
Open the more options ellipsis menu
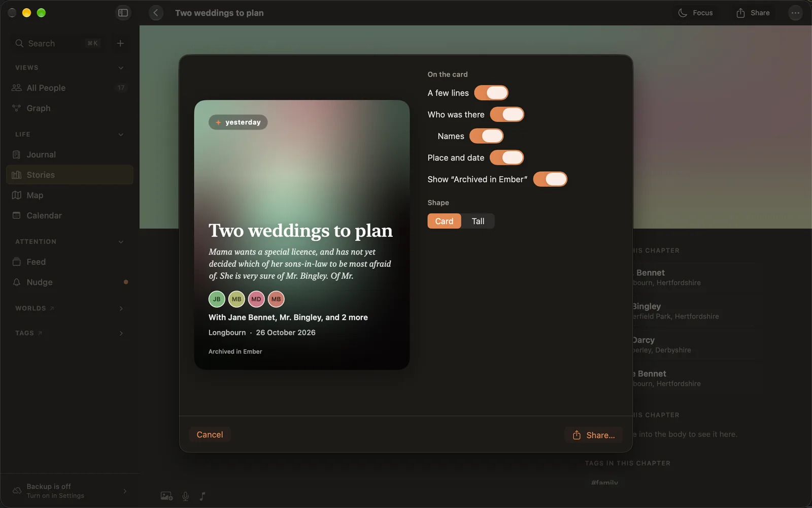click(795, 13)
